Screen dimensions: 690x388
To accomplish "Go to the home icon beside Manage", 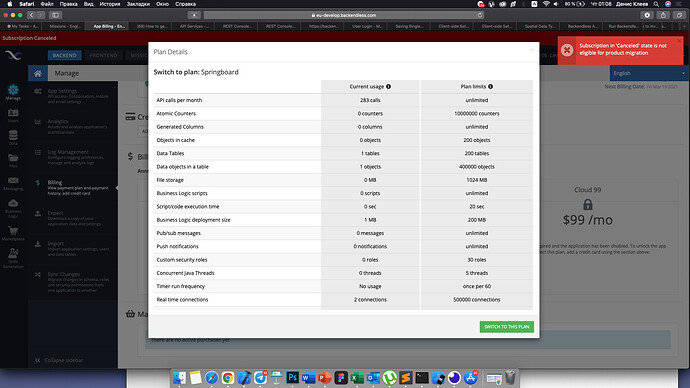I will pyautogui.click(x=38, y=73).
